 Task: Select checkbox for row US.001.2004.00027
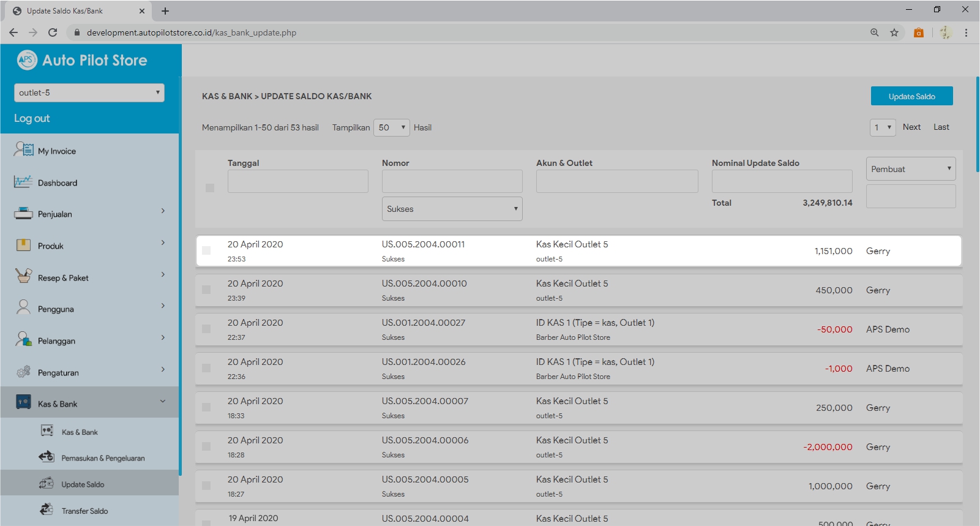[206, 329]
